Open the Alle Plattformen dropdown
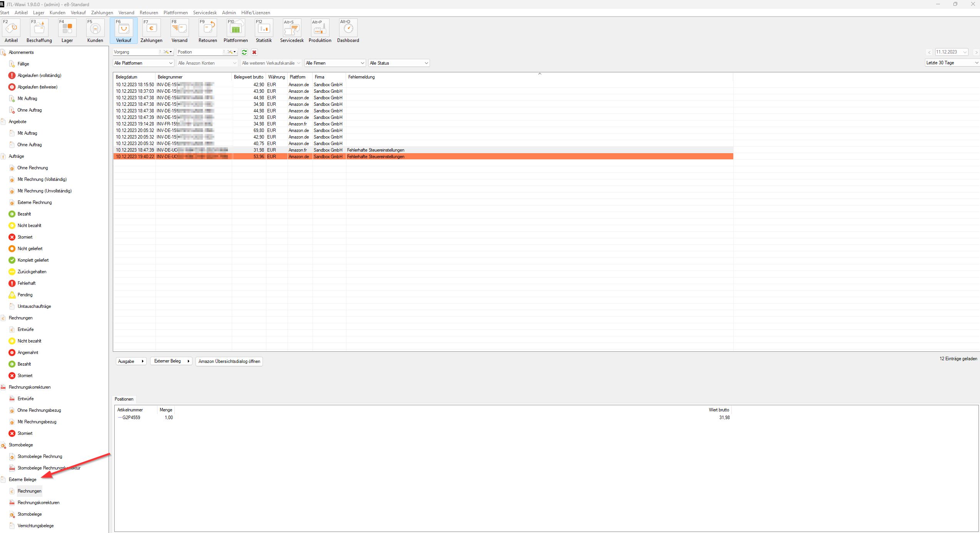Image resolution: width=980 pixels, height=533 pixels. tap(144, 63)
